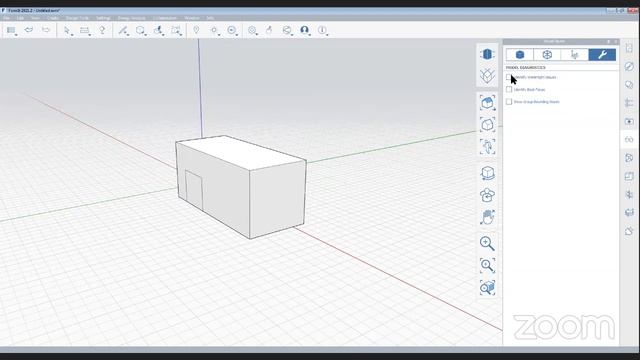Switch to Orthographic wireframe cube view
The height and width of the screenshot is (360, 640).
pyautogui.click(x=487, y=76)
